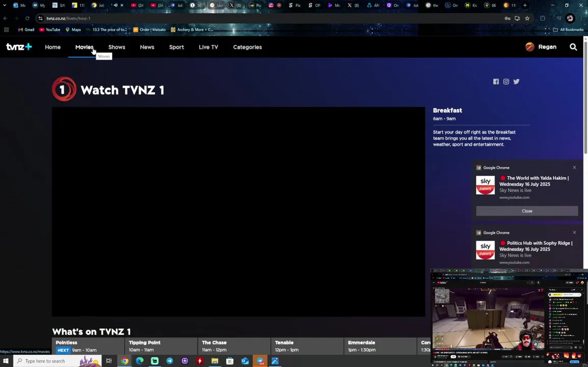The height and width of the screenshot is (367, 588).
Task: Click the install app icon in address bar
Action: point(517,18)
